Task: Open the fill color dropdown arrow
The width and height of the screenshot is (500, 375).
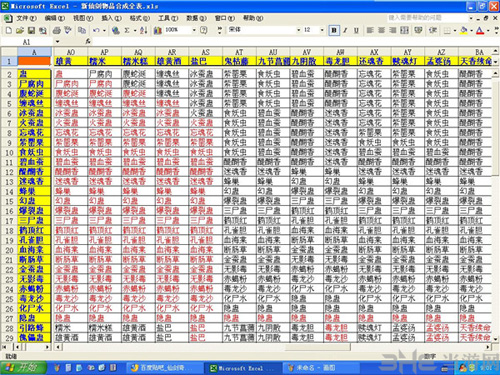Action: 471,31
